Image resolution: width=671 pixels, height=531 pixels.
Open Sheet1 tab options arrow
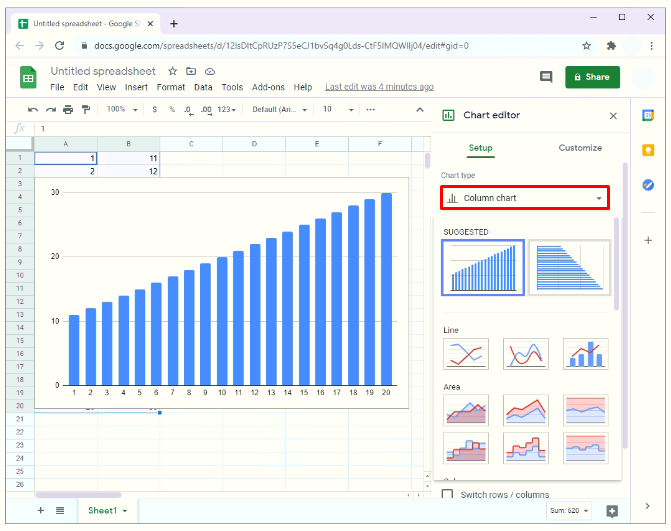[125, 511]
